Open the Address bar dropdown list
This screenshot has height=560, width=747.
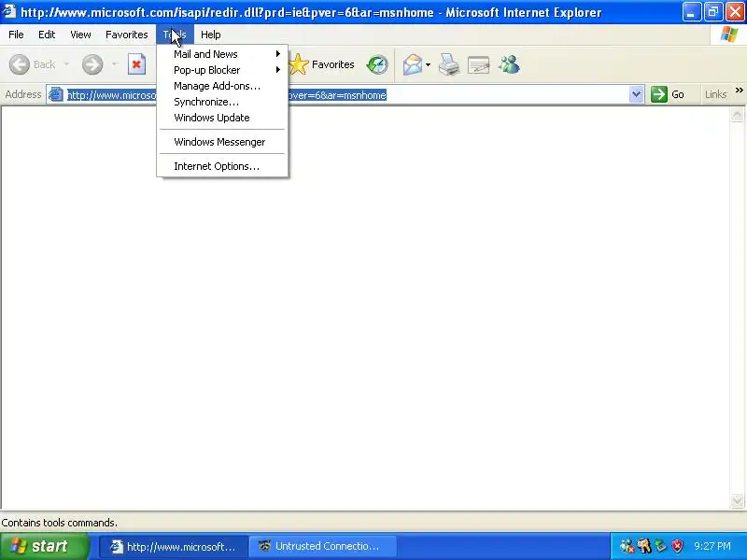pyautogui.click(x=636, y=94)
